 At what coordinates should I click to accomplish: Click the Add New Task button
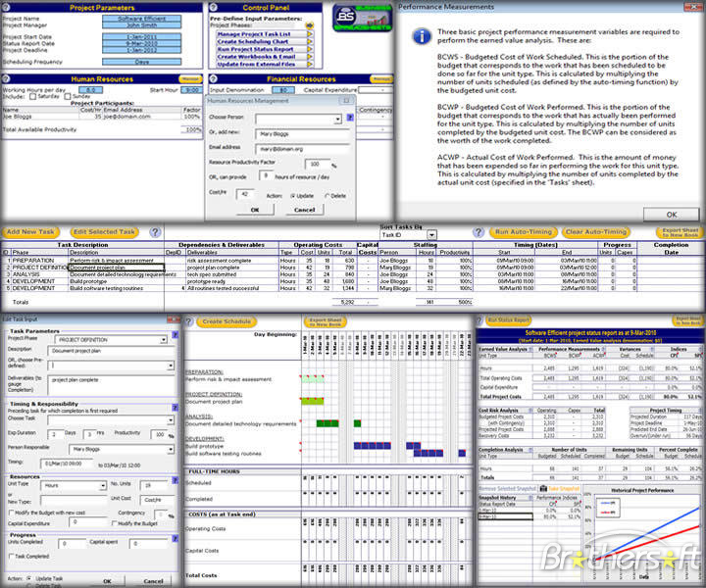pyautogui.click(x=30, y=232)
